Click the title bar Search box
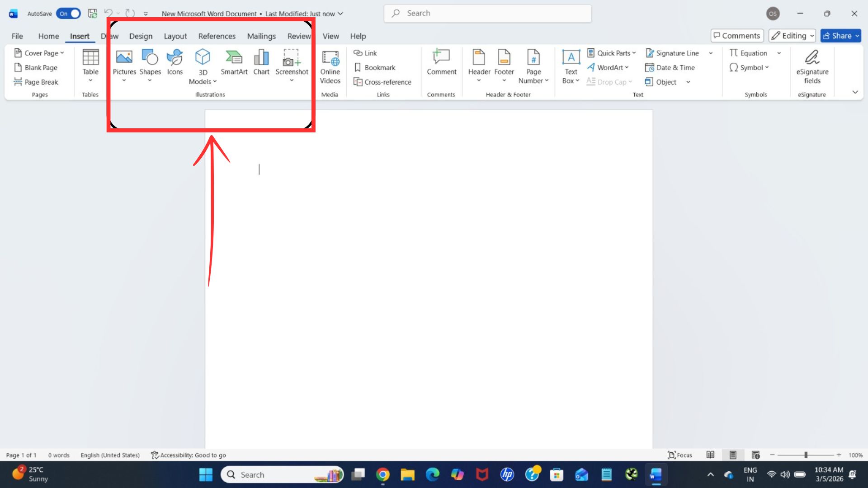The width and height of the screenshot is (868, 488). tap(487, 13)
